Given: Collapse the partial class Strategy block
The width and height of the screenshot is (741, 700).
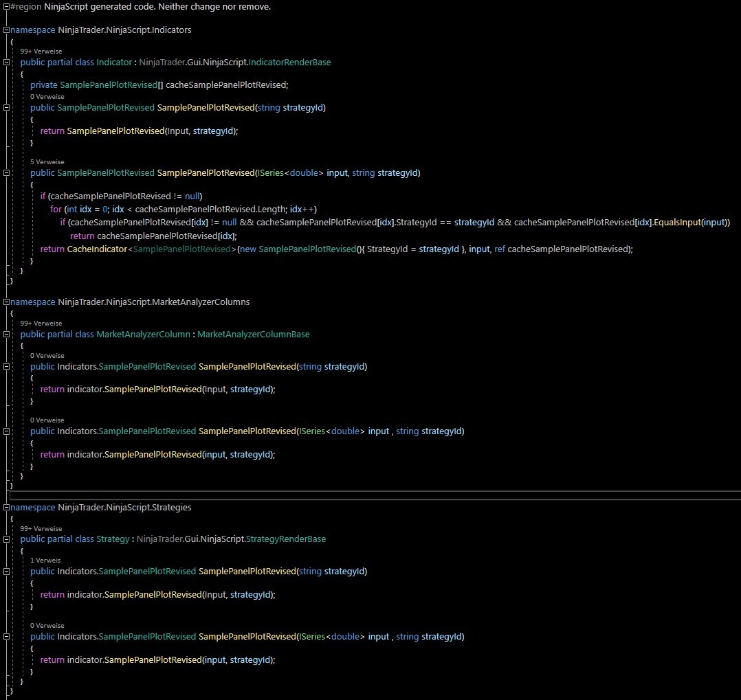Looking at the screenshot, I should point(7,539).
